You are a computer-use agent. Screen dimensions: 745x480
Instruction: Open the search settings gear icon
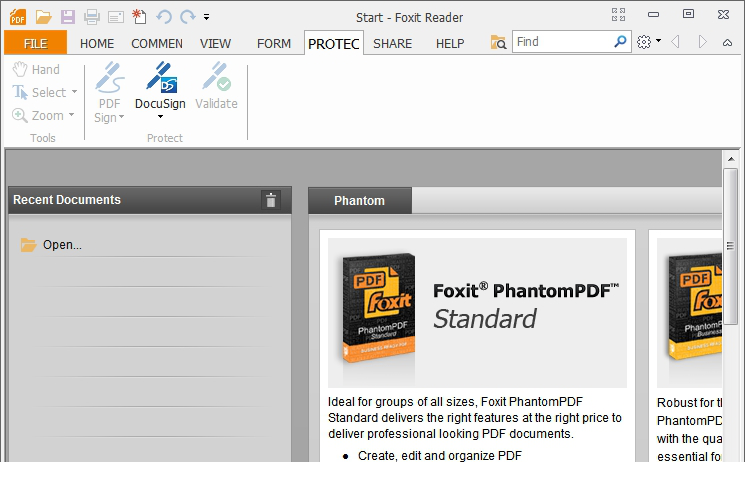pos(644,42)
